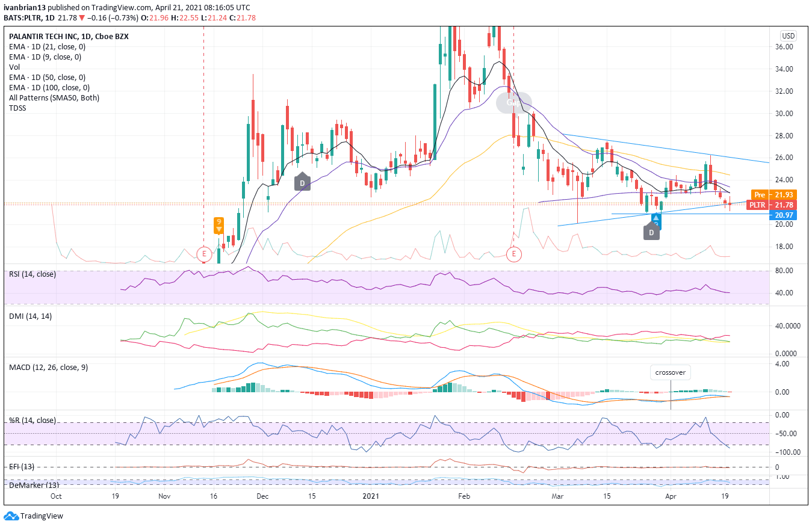Select the EMA 1D (9, close, 0) legend
812x527 pixels.
pyautogui.click(x=45, y=57)
